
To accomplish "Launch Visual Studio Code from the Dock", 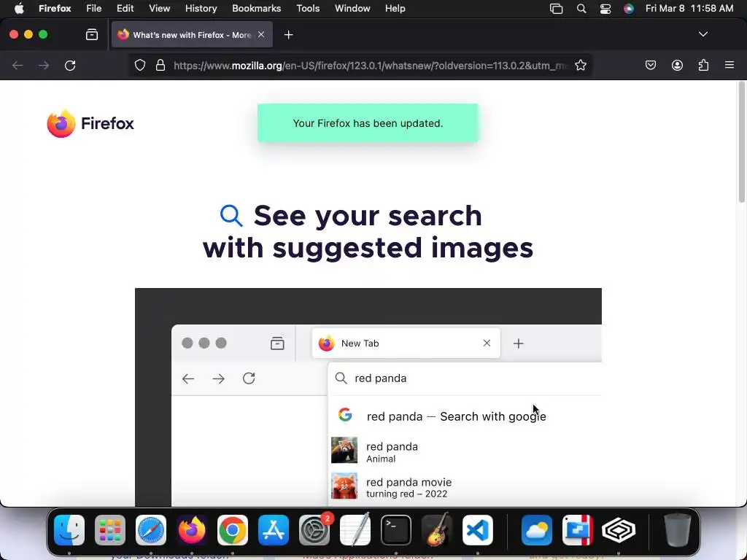I will point(477,530).
